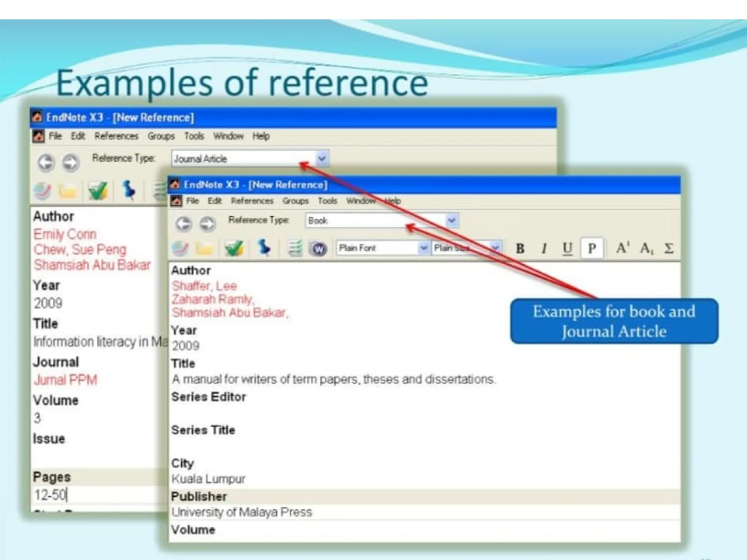Open Tools menu in the back Journal Article window
This screenshot has height=560, width=747.
point(194,136)
